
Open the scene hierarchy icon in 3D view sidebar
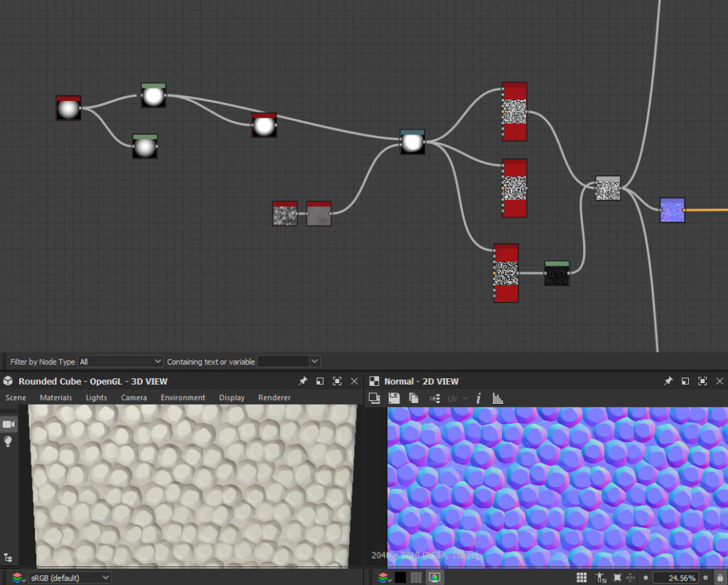[8, 557]
